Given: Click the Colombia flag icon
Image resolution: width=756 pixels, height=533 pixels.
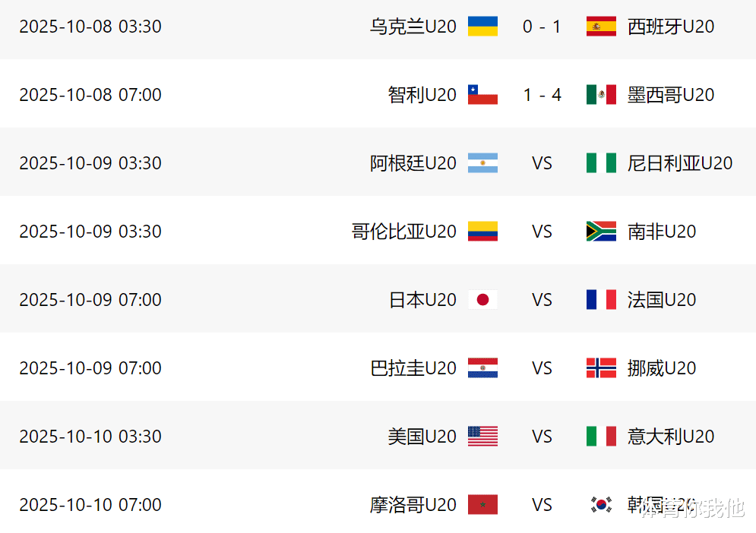Looking at the screenshot, I should [482, 232].
